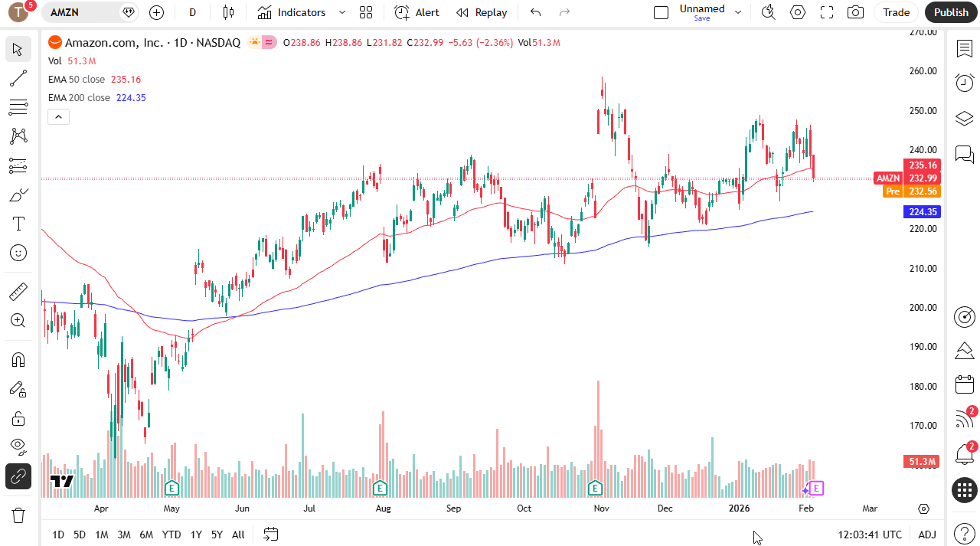Select the YTD date range
The height and width of the screenshot is (546, 980).
point(171,535)
